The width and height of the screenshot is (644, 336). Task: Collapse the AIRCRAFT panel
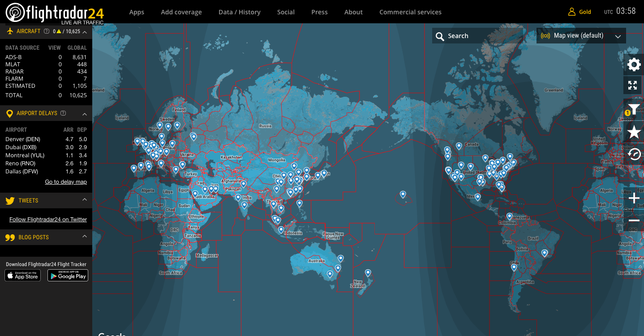[84, 32]
